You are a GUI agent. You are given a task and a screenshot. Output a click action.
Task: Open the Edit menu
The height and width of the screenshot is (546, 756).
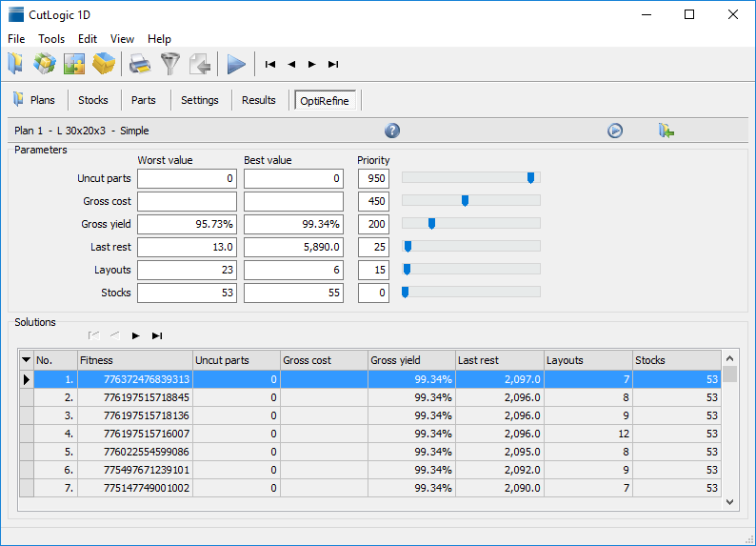(88, 38)
